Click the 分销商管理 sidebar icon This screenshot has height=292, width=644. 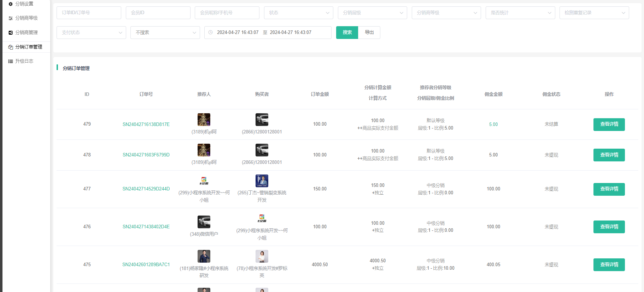[11, 33]
